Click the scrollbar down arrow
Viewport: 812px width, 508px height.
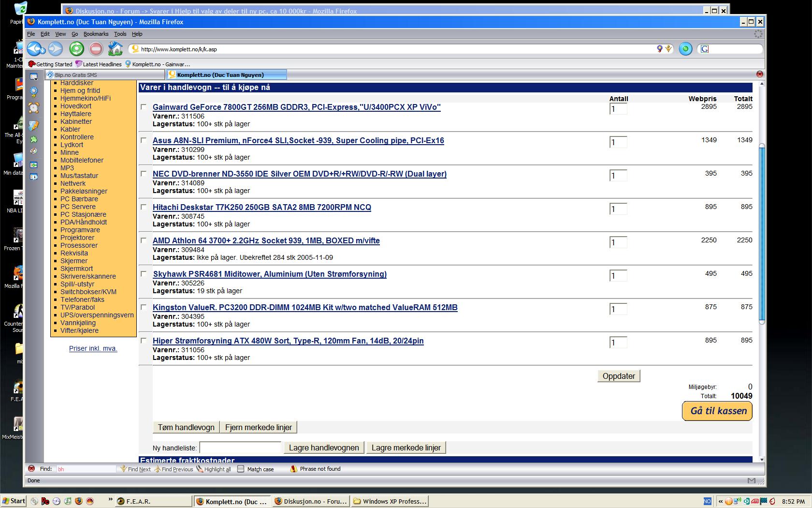762,459
